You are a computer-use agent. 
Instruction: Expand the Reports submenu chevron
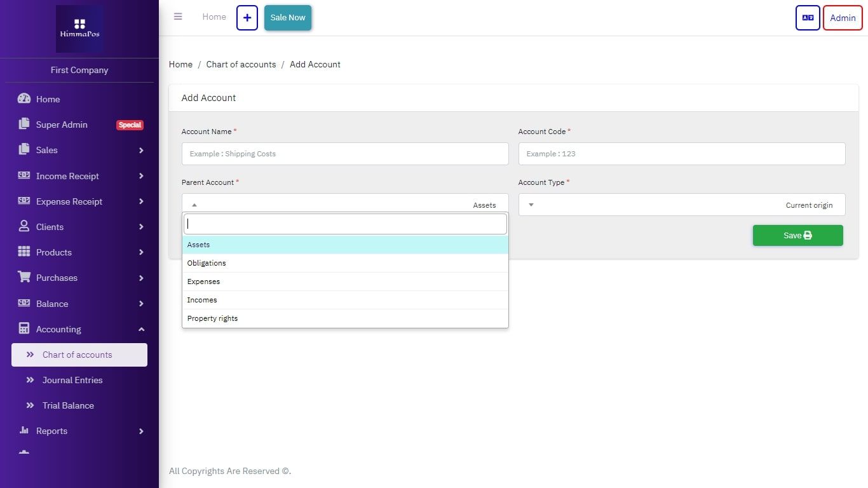(x=141, y=431)
